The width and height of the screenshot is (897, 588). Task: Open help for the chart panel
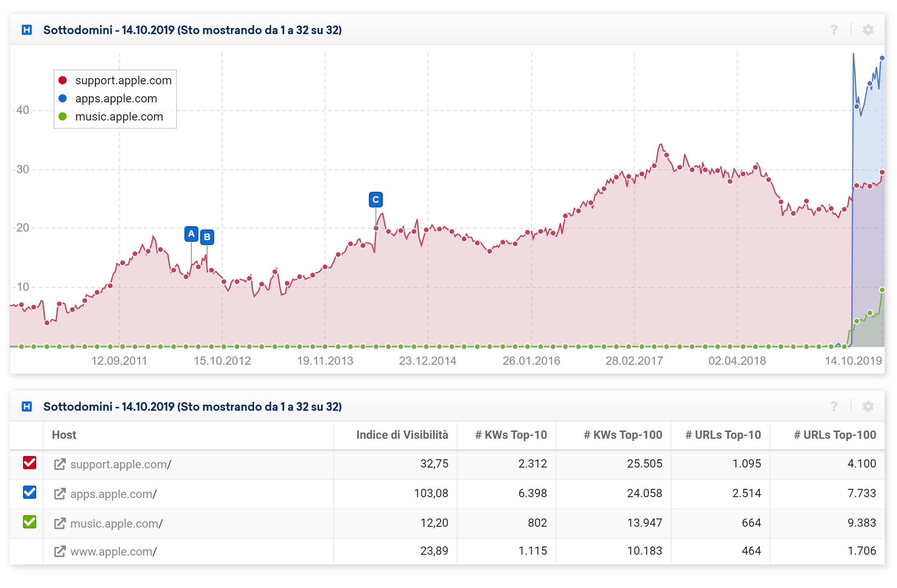click(x=834, y=30)
